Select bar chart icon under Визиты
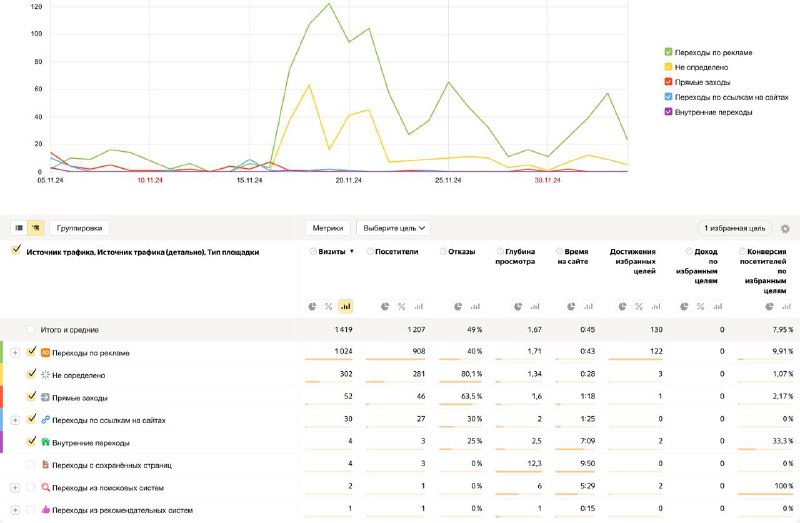Screen dimensions: 800x523 tap(346, 306)
